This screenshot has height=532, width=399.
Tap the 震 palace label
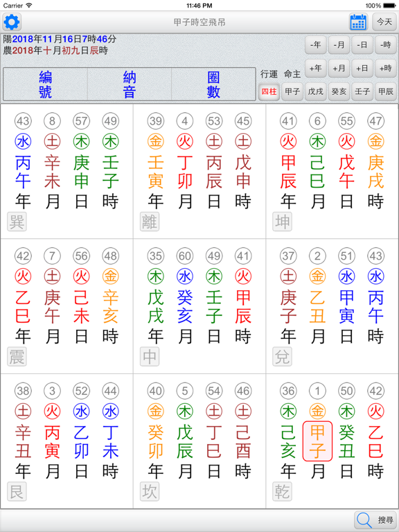tap(17, 357)
